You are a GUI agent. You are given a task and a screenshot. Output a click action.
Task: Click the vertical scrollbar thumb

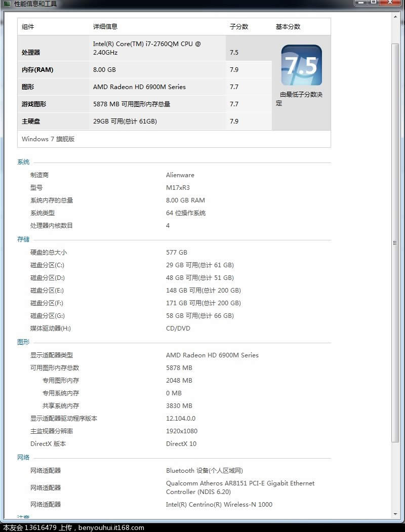click(x=395, y=243)
